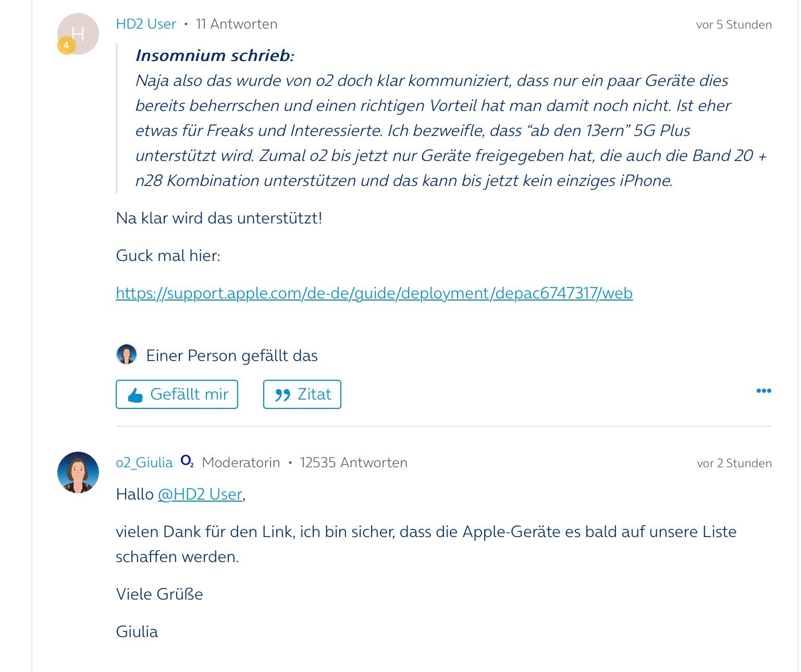Like the post with "Gefällt mir"

click(177, 394)
